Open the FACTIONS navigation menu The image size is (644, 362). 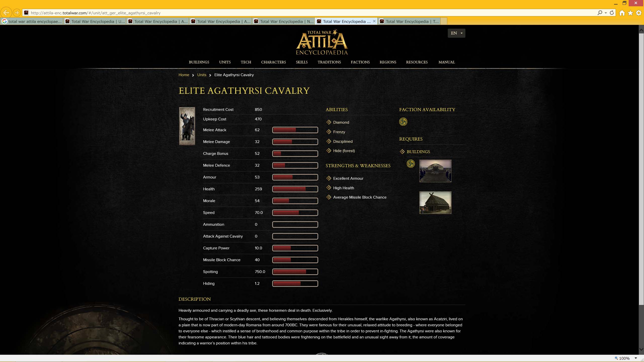click(360, 62)
